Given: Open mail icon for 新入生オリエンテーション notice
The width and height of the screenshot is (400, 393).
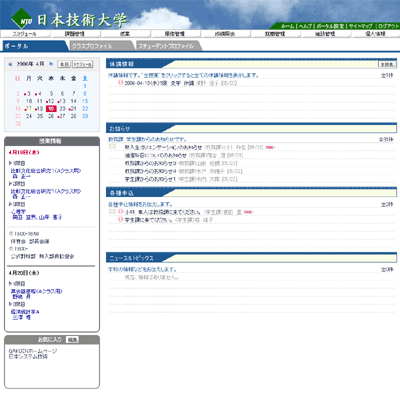Looking at the screenshot, I should 112,147.
